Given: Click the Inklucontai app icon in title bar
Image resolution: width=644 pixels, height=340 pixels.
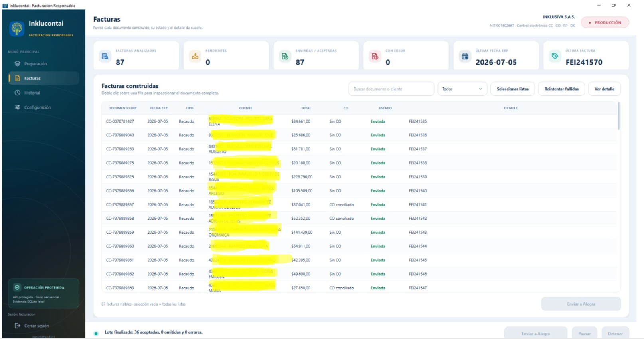Looking at the screenshot, I should [5, 6].
